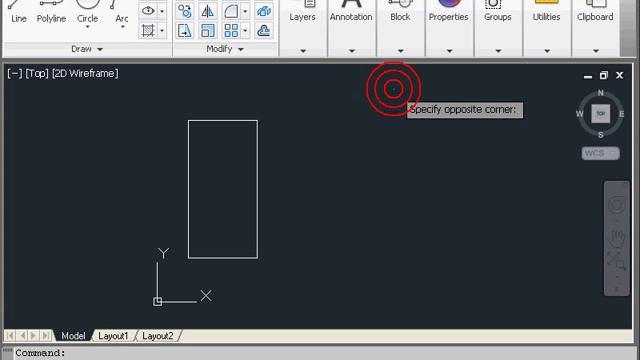Viewport: 640px width, 360px height.
Task: Switch to the Layout1 tab
Action: tap(113, 336)
